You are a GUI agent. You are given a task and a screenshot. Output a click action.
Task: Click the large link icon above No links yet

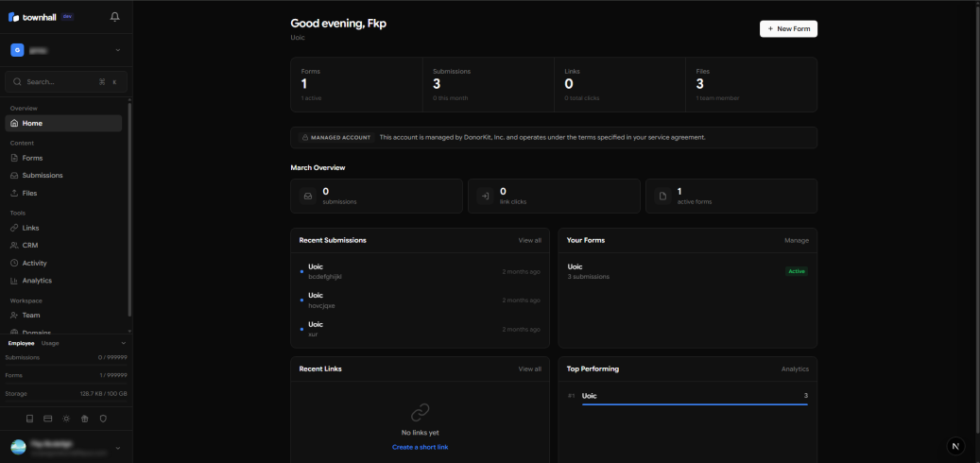[x=420, y=412]
